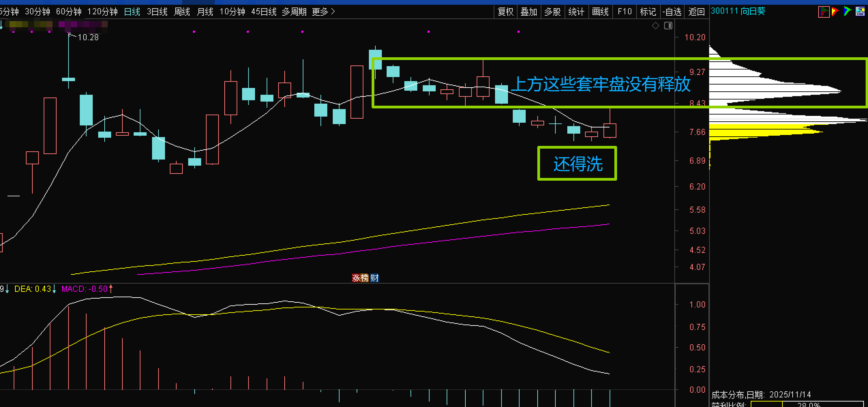Click the 涨 badge below the chart

click(x=356, y=278)
